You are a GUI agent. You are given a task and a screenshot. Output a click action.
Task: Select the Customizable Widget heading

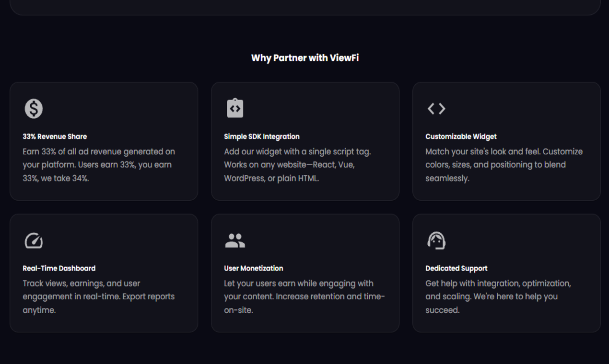click(x=460, y=136)
